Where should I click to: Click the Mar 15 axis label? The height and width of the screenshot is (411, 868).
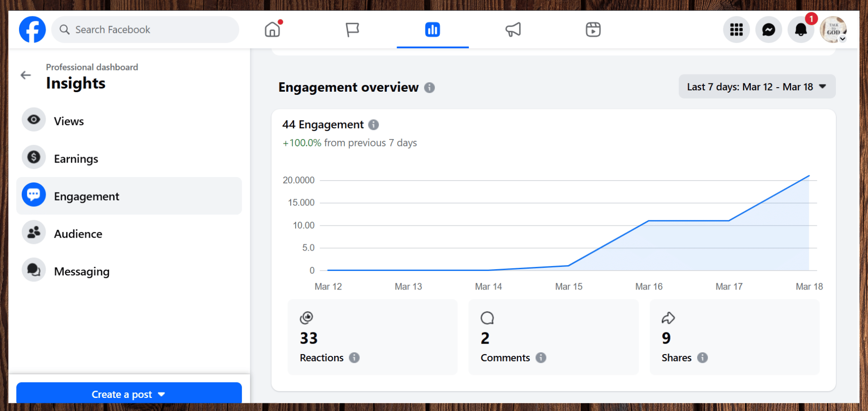[x=569, y=286]
